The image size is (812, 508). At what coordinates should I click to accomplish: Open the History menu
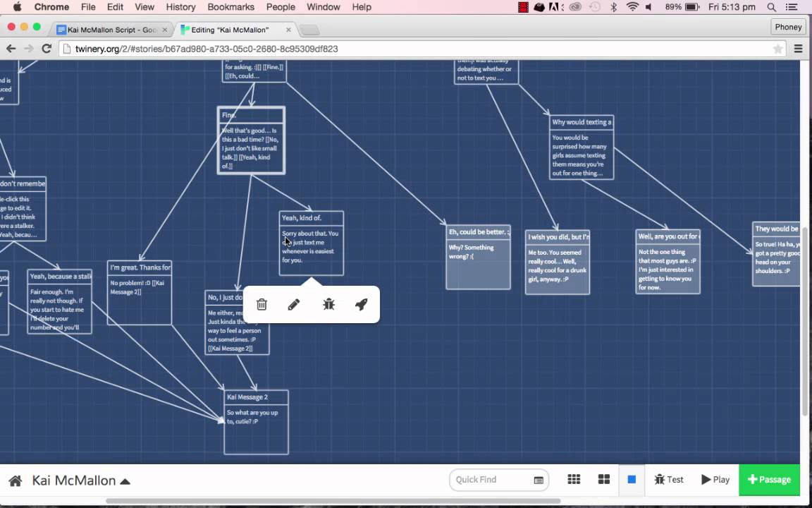pyautogui.click(x=180, y=7)
